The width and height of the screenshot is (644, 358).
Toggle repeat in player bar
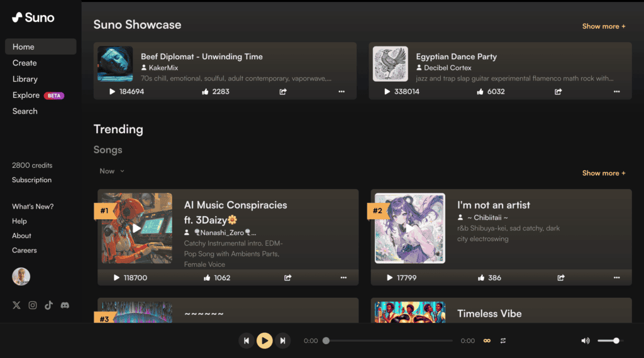(503, 341)
